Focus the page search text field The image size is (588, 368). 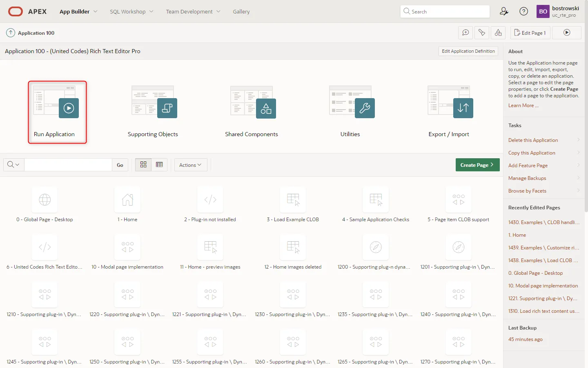(68, 165)
